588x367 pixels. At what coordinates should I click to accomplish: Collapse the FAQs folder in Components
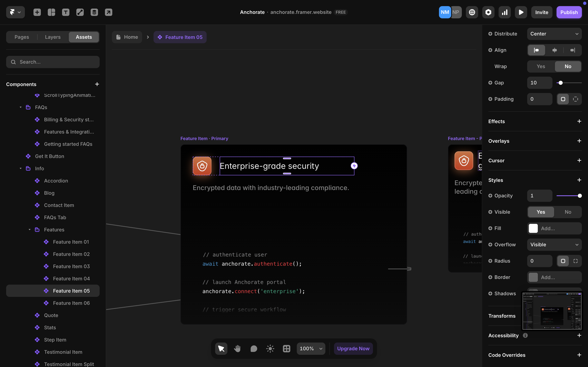21,107
